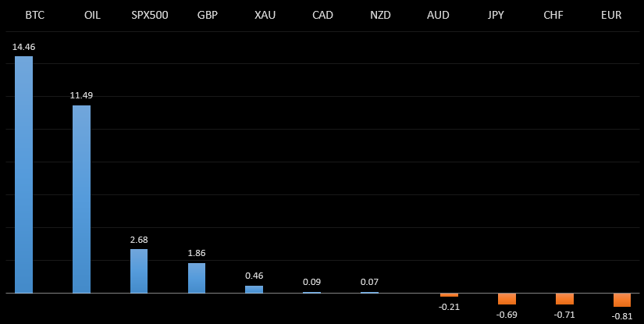This screenshot has height=324, width=644.
Task: Click the orange EUR negative bar
Action: pos(622,300)
